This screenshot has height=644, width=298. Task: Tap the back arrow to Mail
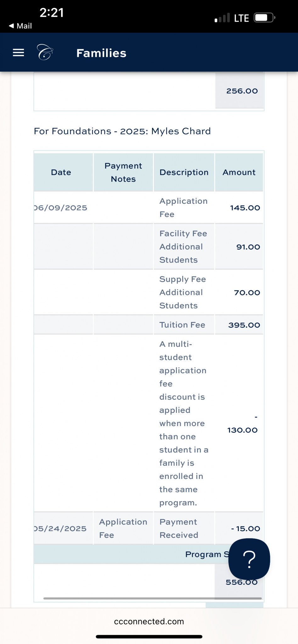point(20,26)
